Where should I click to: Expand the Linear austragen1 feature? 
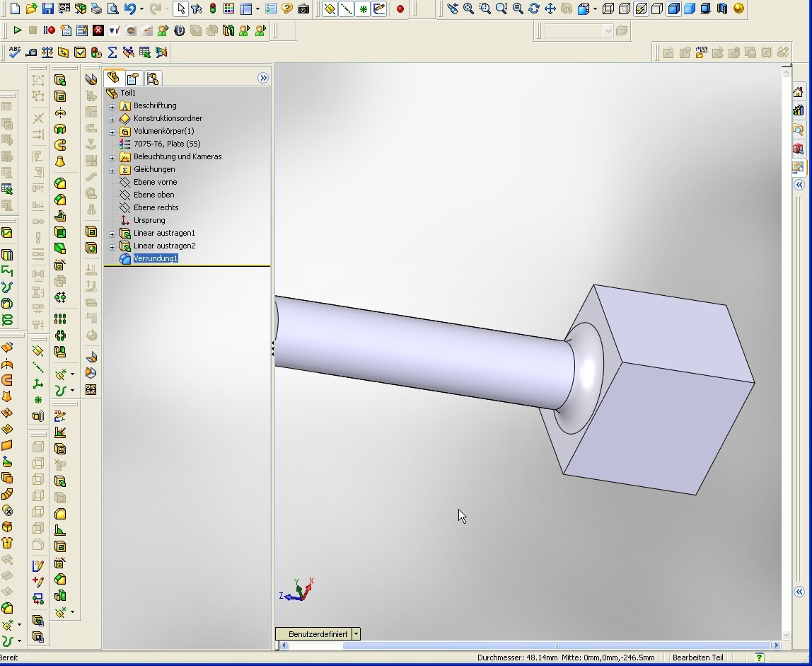[112, 234]
